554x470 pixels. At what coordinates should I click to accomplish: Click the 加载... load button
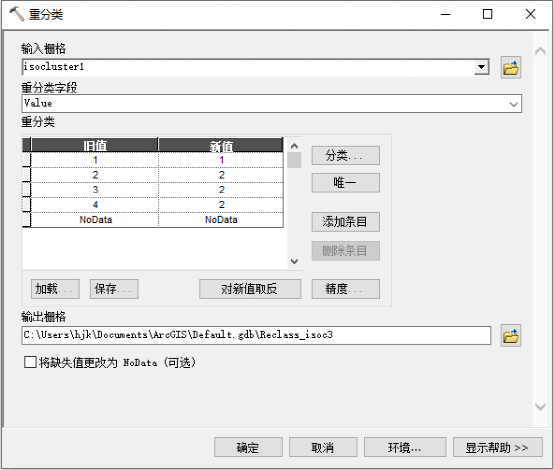tap(55, 289)
